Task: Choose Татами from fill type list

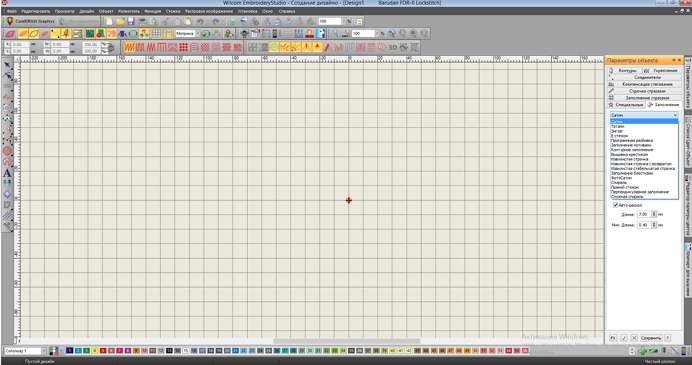Action: 617,126
